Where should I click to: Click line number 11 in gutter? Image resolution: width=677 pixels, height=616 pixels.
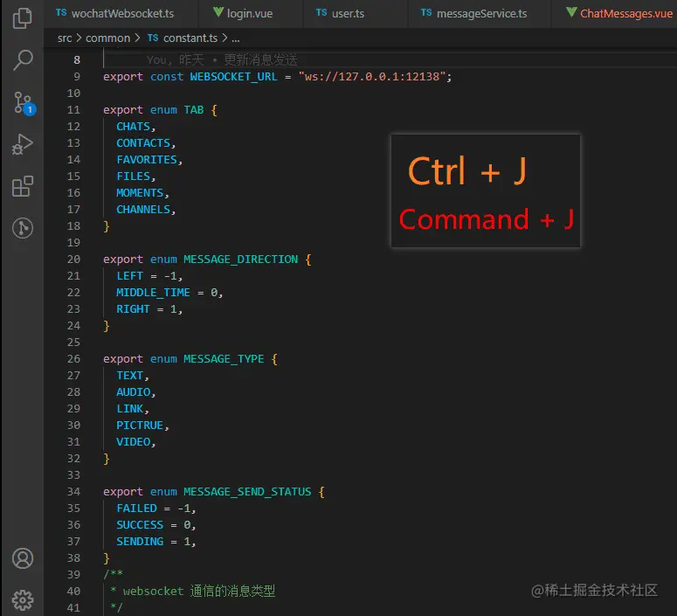[x=73, y=110]
